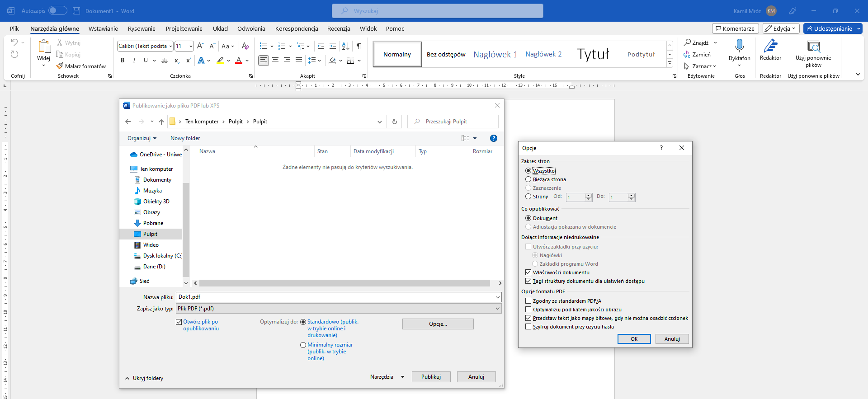Open the font size dropdown

pyautogui.click(x=191, y=46)
